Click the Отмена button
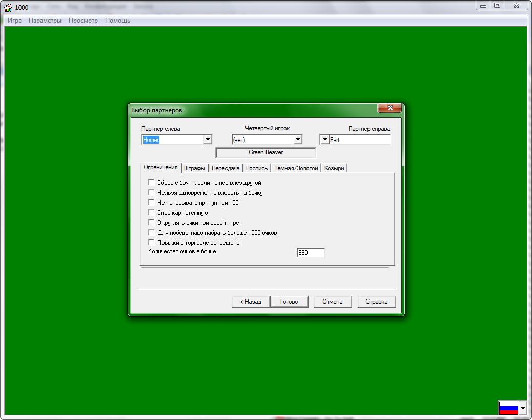This screenshot has height=420, width=532. tap(333, 302)
